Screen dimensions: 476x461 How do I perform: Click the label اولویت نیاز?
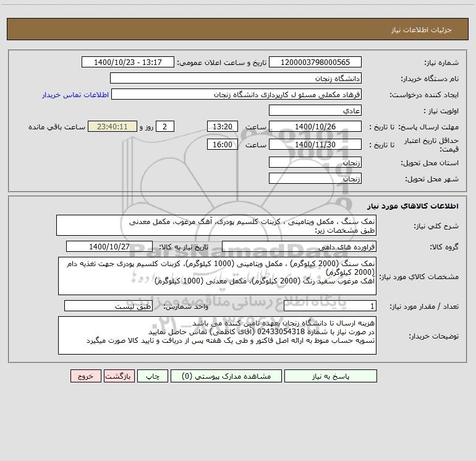pyautogui.click(x=441, y=111)
